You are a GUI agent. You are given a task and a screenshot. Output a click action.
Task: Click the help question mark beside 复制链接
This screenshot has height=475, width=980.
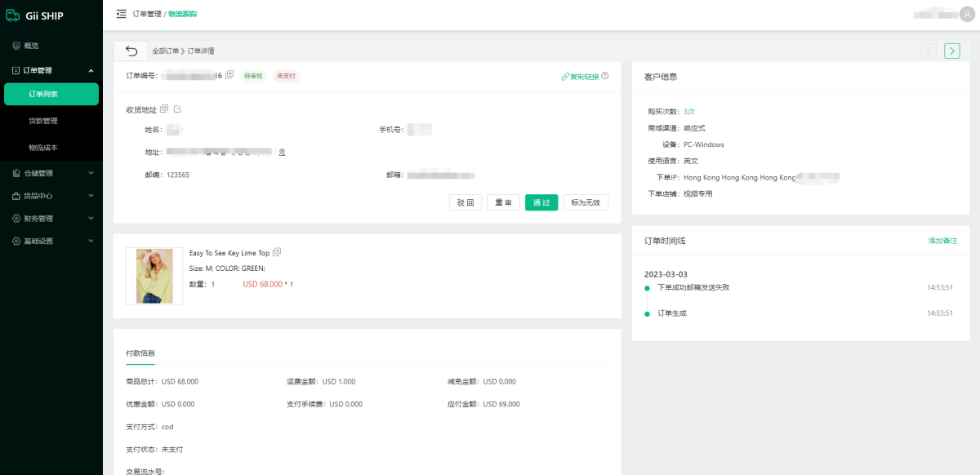605,77
